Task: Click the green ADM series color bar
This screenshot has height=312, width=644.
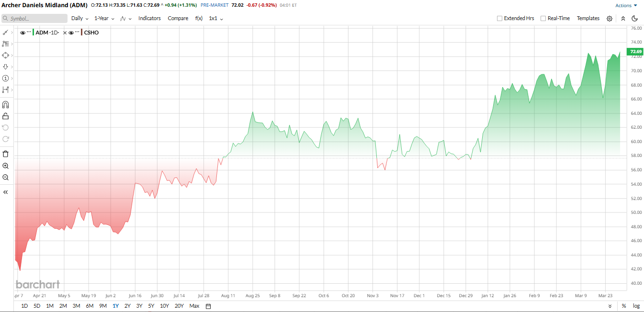Action: coord(33,33)
